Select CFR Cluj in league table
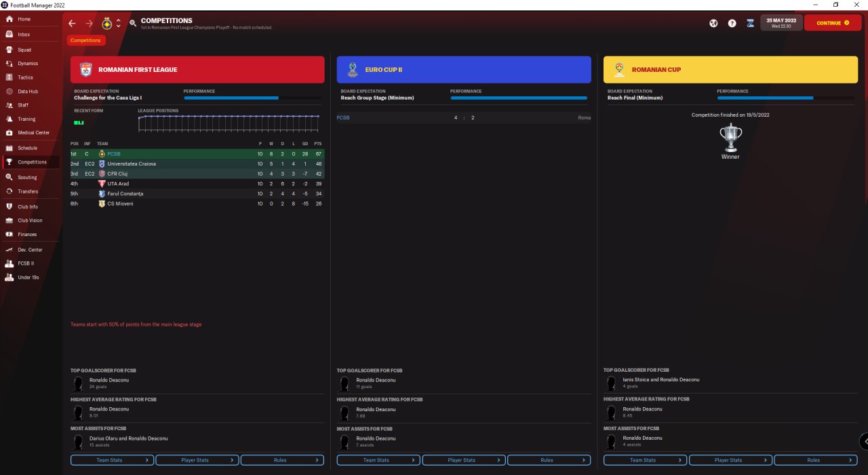 (197, 174)
